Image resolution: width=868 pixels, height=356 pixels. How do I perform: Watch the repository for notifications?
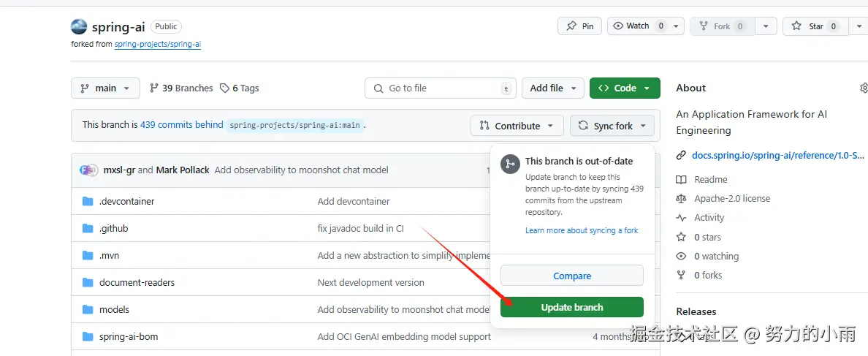[638, 26]
